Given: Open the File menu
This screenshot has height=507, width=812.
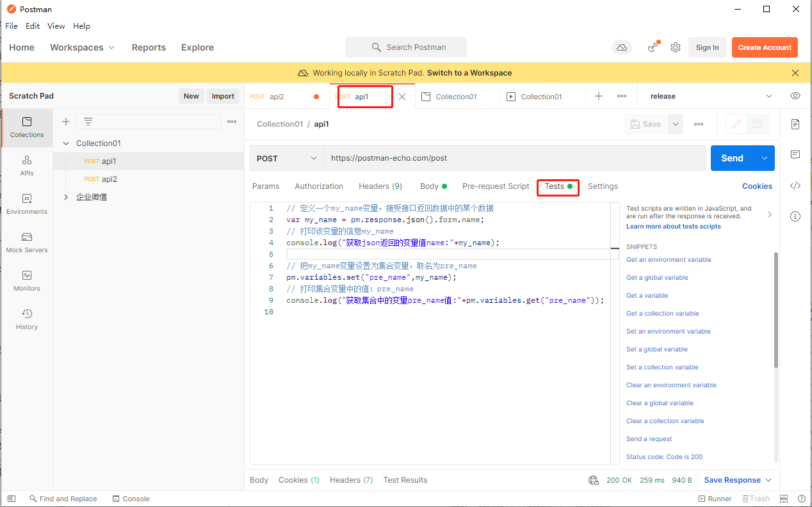Looking at the screenshot, I should coord(12,26).
